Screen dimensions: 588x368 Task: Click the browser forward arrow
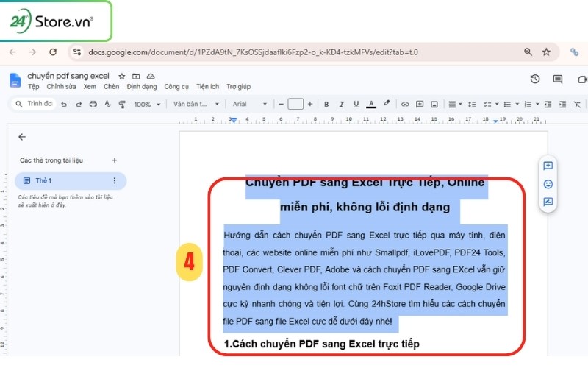point(32,52)
